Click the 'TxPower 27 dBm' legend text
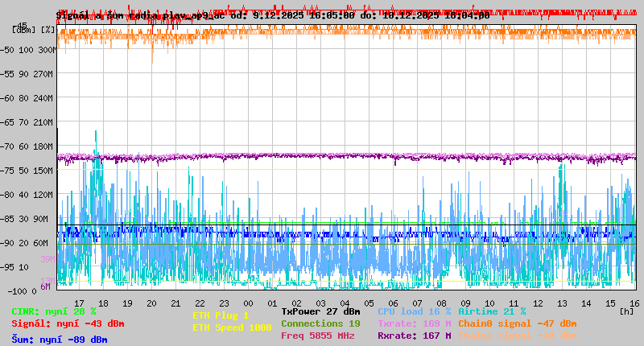The image size is (644, 346). coord(320,311)
